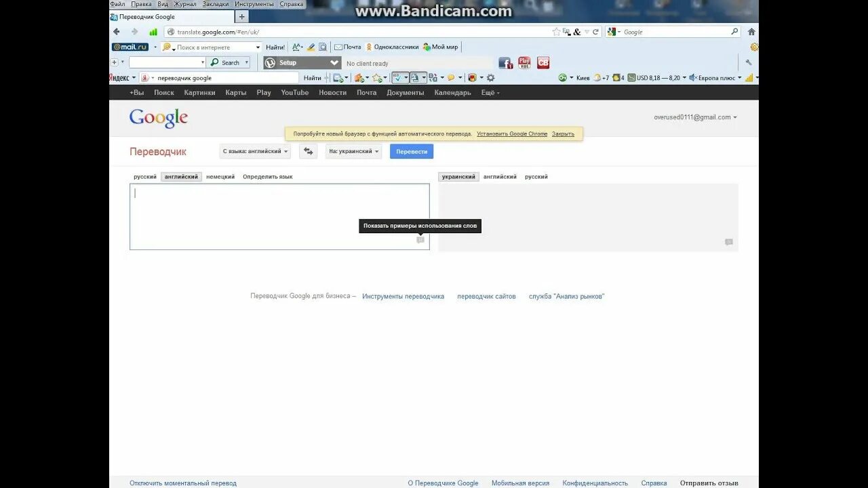Click the Европа плюс radio speaker icon

coord(693,78)
